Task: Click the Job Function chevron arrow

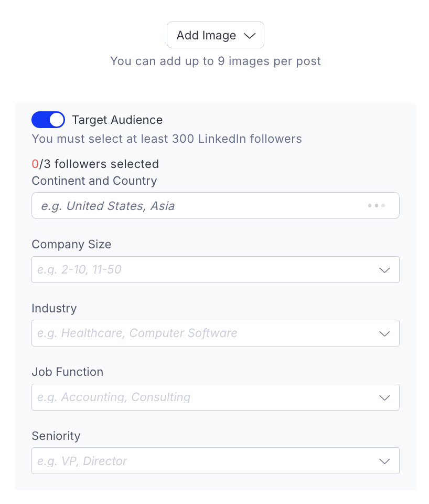Action: 384,397
